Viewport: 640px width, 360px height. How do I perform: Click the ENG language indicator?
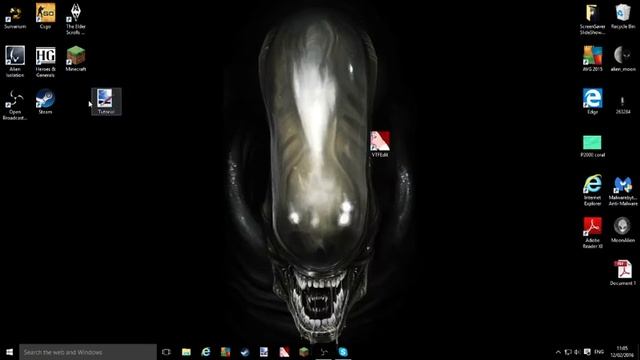[599, 352]
